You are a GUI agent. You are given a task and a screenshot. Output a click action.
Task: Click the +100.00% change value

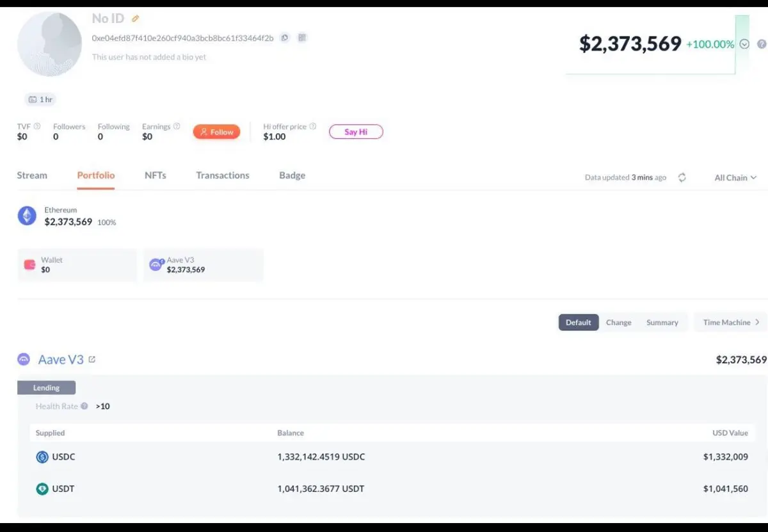point(710,44)
